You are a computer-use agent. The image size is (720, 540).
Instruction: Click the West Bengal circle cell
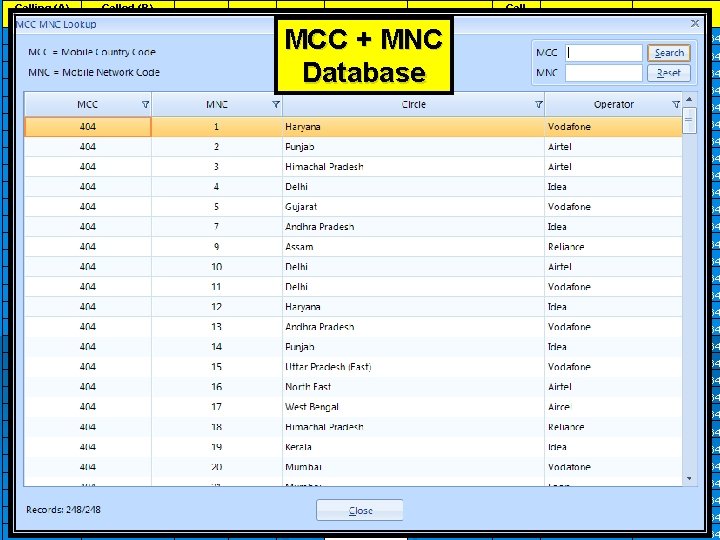pos(413,406)
